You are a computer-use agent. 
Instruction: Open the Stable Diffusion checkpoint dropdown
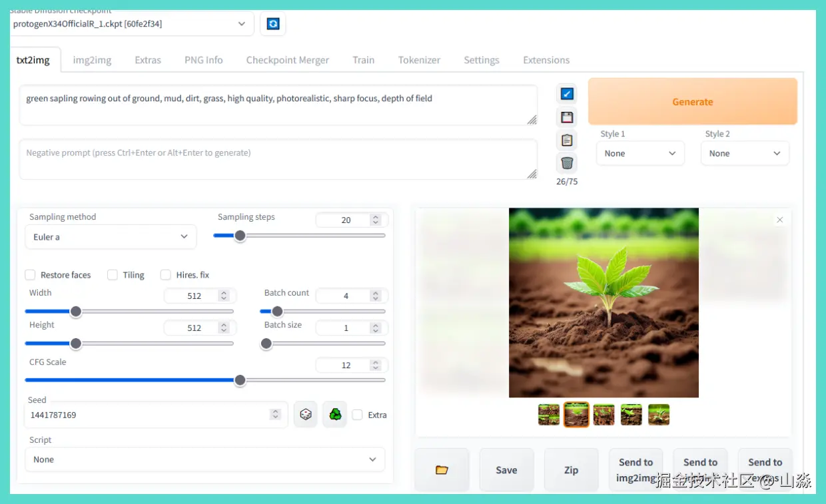132,24
